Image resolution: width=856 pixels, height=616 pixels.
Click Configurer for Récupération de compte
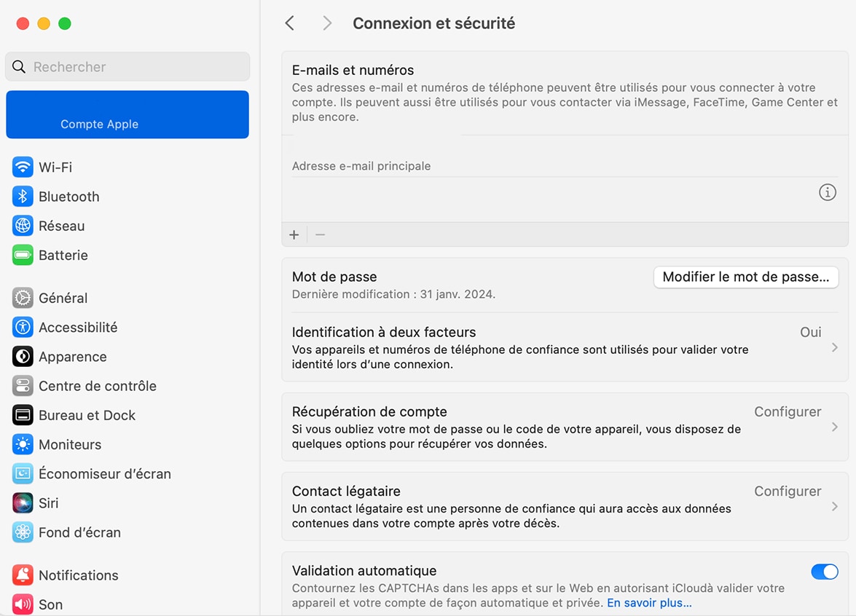788,412
